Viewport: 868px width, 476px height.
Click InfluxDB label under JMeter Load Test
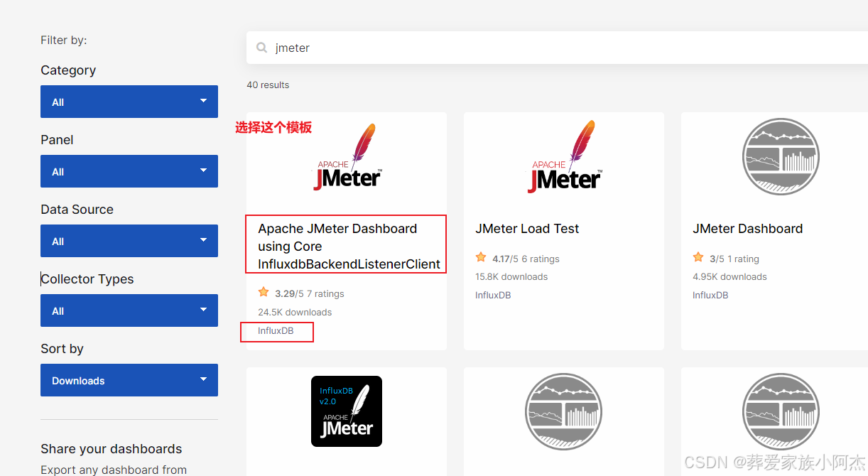(x=493, y=295)
